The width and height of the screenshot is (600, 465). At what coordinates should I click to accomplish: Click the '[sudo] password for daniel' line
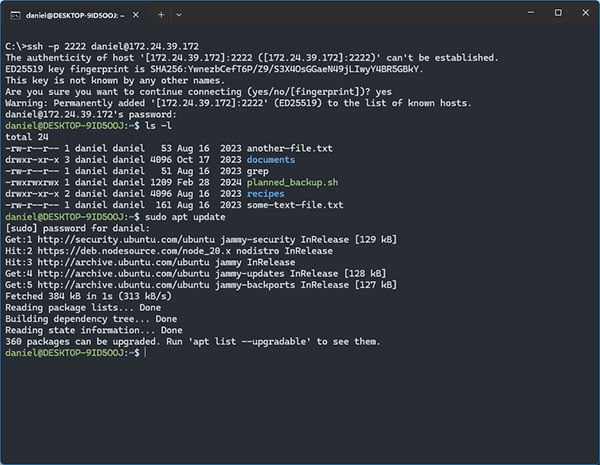(78, 228)
